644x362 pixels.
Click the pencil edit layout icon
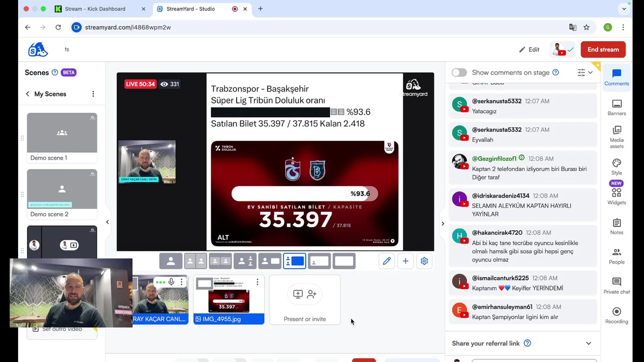[386, 261]
